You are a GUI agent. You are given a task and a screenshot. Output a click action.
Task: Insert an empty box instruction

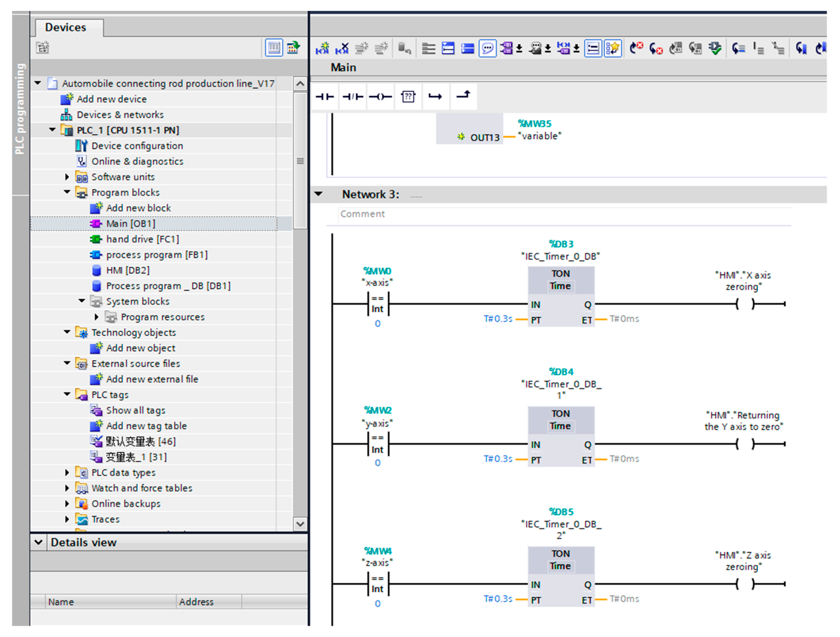pos(408,97)
